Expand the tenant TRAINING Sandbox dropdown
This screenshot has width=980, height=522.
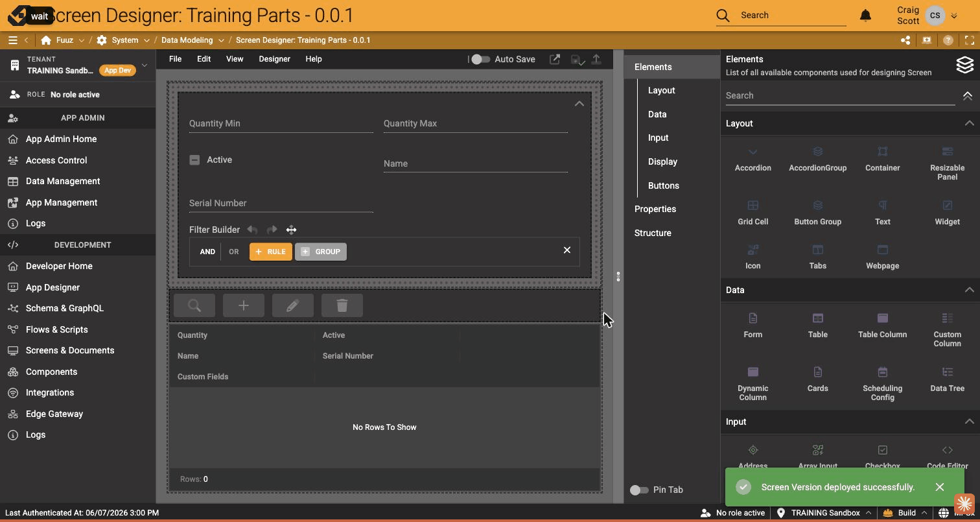coord(144,65)
